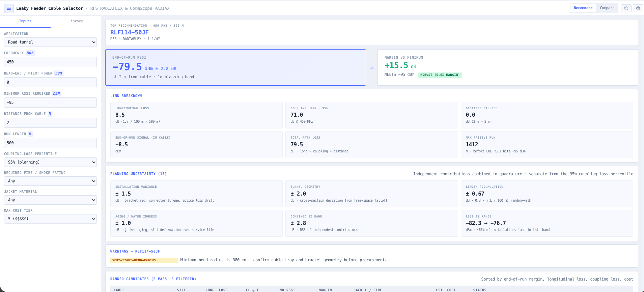The width and height of the screenshot is (644, 292).
Task: Click the Longitudinal loss card
Action: tap(196, 115)
